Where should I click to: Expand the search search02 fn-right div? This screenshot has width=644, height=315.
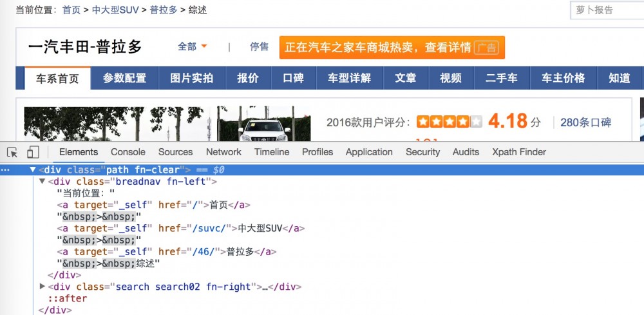pyautogui.click(x=42, y=286)
